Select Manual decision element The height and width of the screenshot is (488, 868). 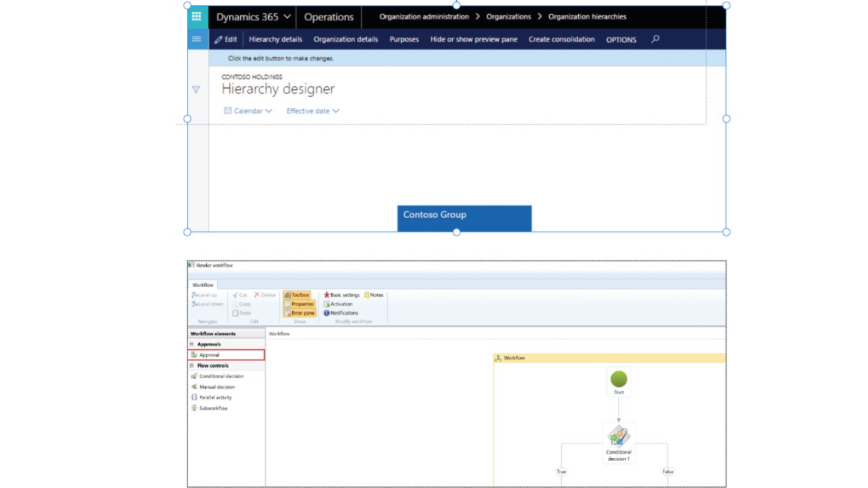213,387
